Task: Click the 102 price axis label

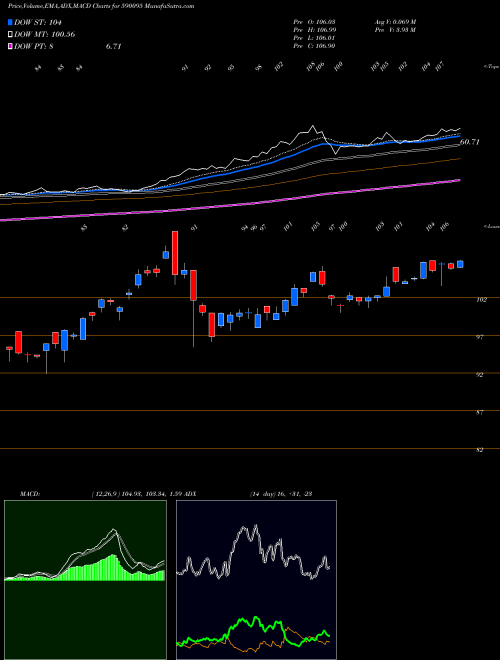Action: [x=482, y=300]
